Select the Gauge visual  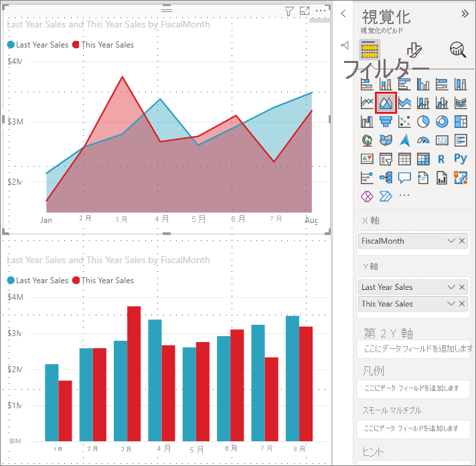click(423, 140)
